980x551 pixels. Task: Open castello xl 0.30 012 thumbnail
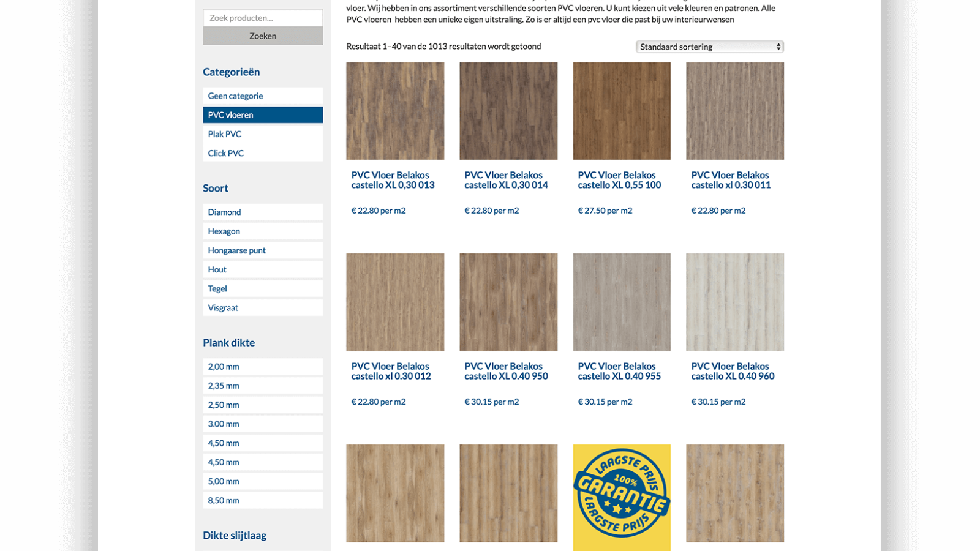395,302
